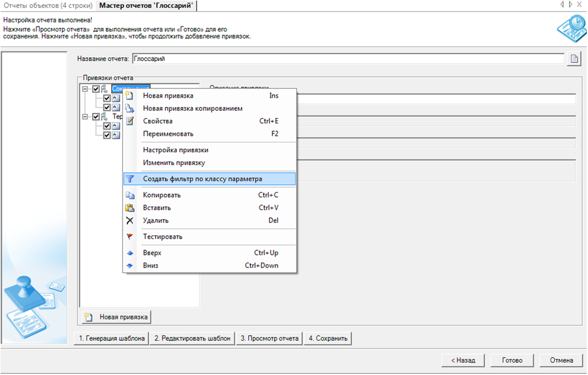Click the clipboard icon next to Вставить

click(130, 207)
